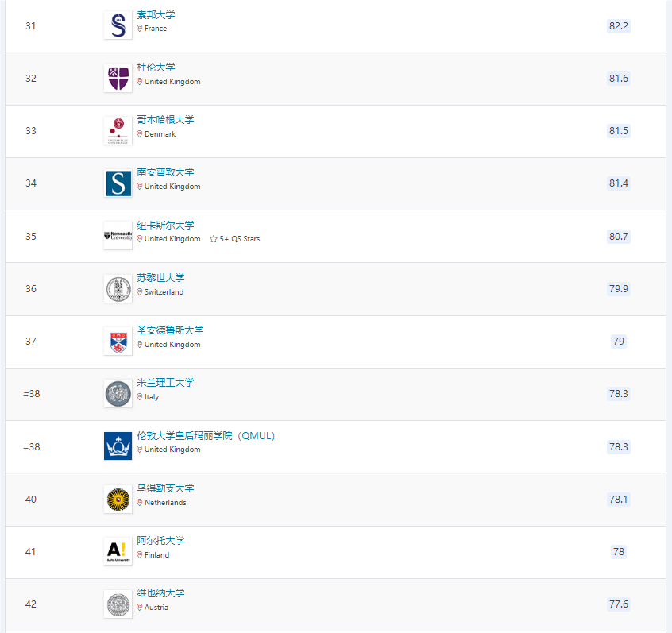Click the Queen Mary QMUL crown logo

tap(118, 446)
